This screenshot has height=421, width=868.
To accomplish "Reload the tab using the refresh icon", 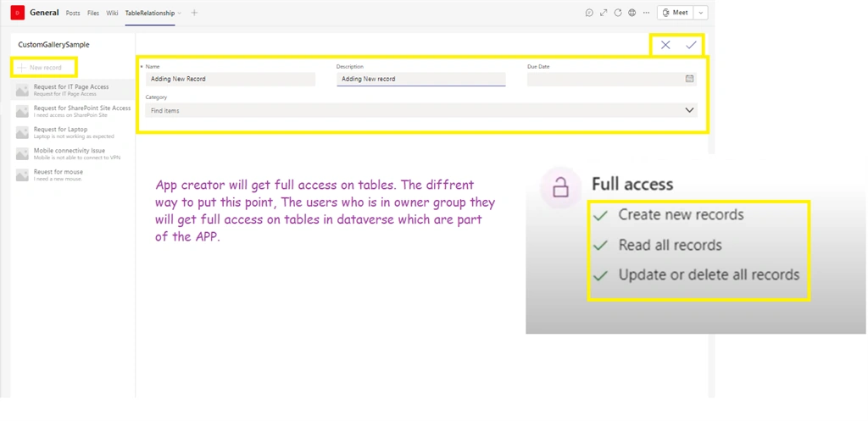I will coord(618,13).
